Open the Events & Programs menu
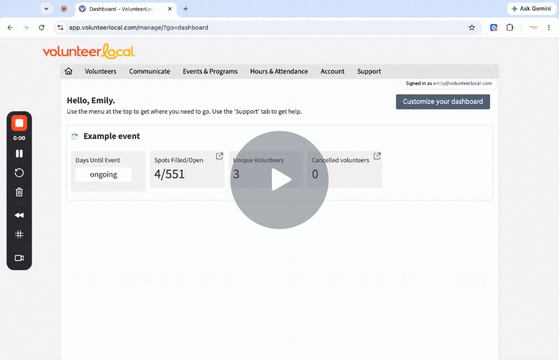This screenshot has height=360, width=559. coord(210,71)
